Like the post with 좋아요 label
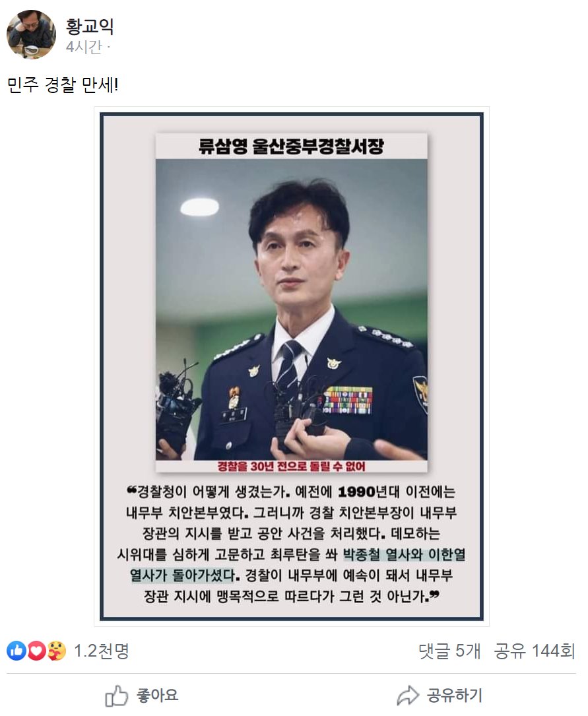 pos(158,696)
